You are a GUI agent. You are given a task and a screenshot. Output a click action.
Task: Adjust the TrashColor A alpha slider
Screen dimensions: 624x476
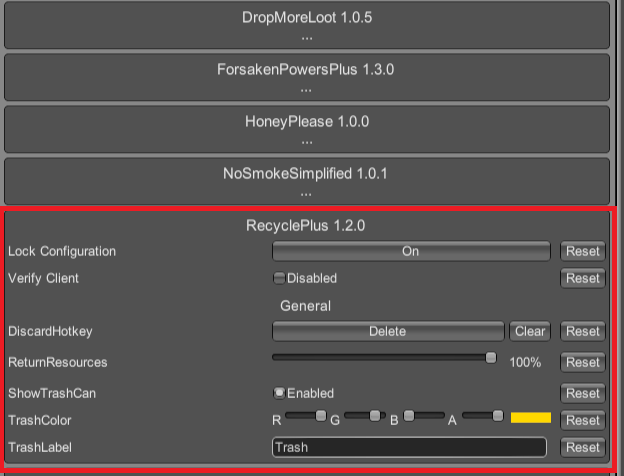tap(483, 416)
